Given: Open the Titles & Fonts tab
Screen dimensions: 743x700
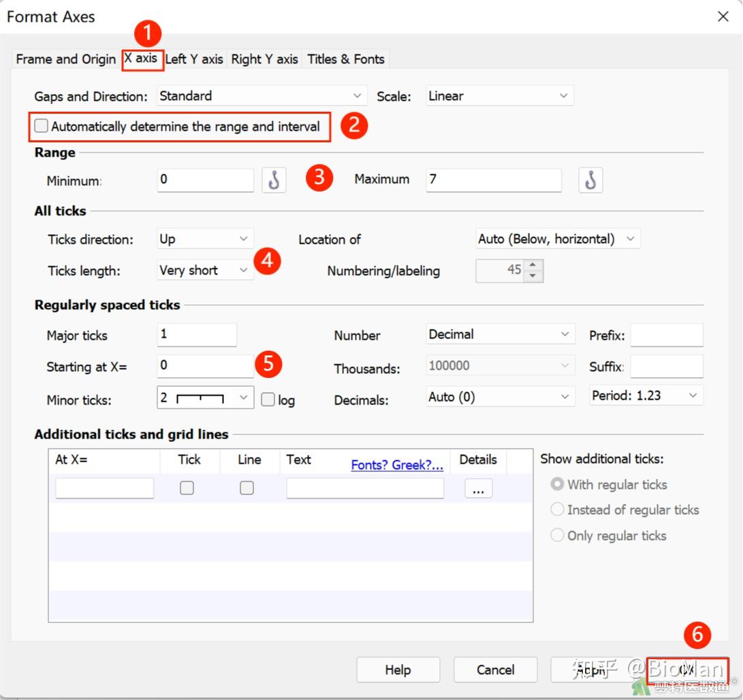Looking at the screenshot, I should [x=346, y=59].
